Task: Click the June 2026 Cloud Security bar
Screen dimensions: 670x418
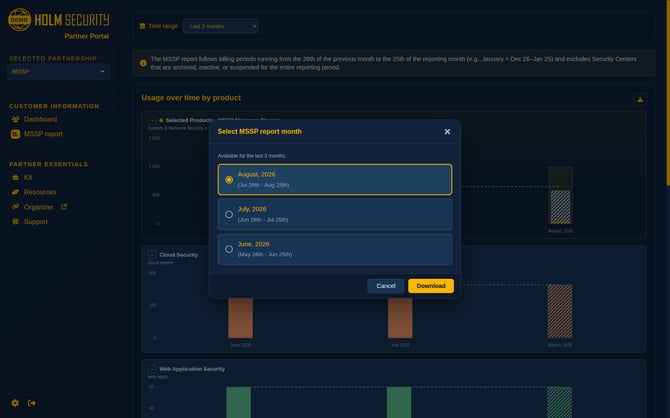Action: 240,318
